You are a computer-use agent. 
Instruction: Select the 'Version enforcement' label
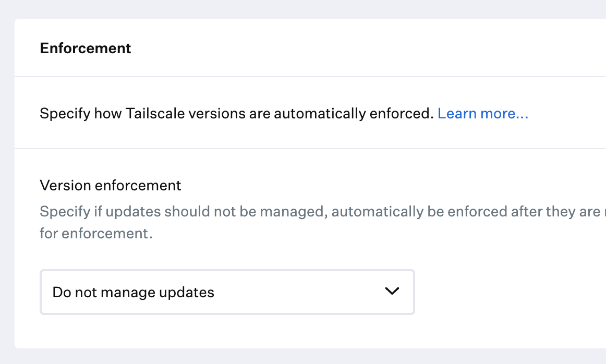pyautogui.click(x=110, y=185)
